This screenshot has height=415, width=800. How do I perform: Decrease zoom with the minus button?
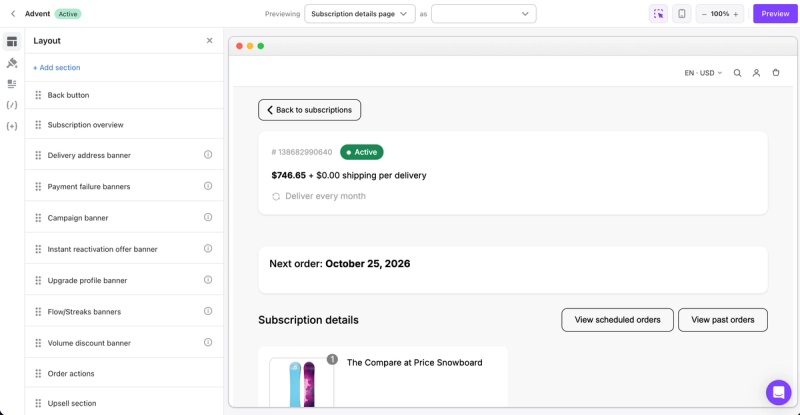[704, 14]
